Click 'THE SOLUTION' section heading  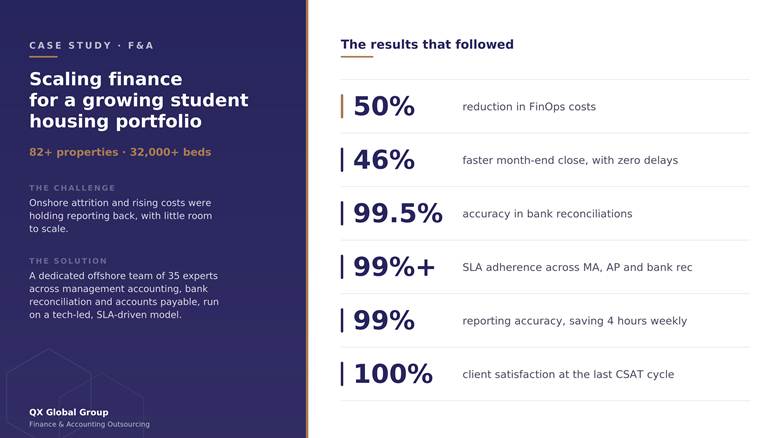coord(68,261)
